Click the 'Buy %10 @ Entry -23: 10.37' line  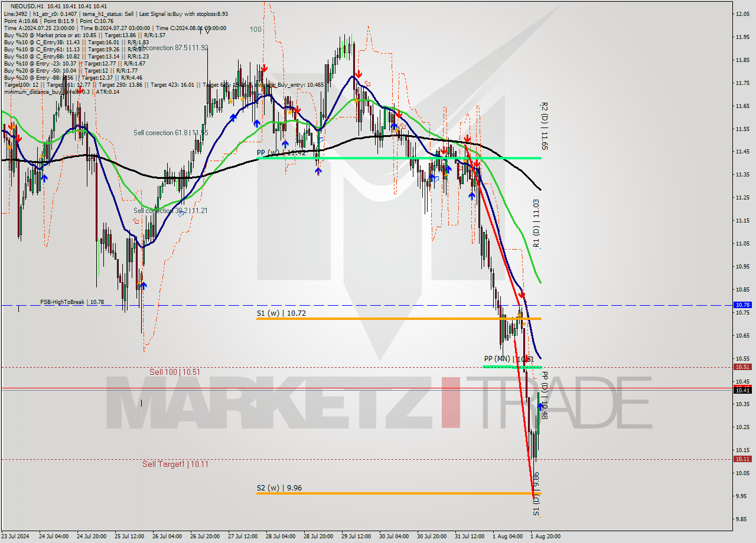[74, 63]
